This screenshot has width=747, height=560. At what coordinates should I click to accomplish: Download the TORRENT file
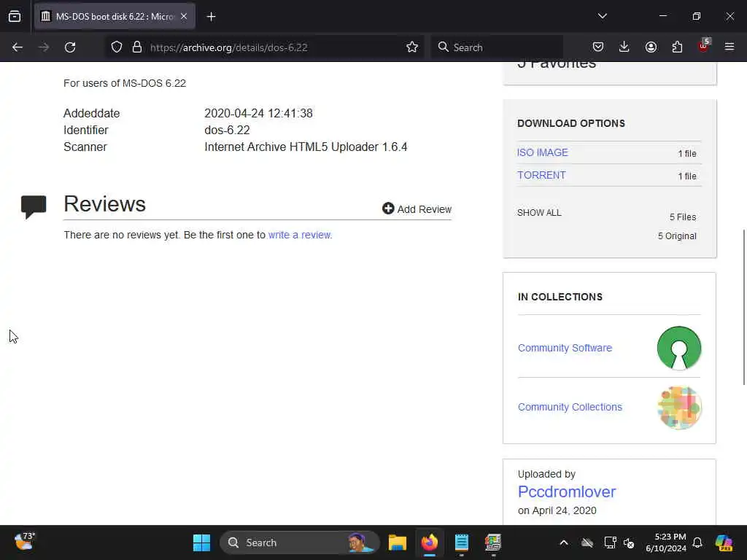click(x=541, y=175)
